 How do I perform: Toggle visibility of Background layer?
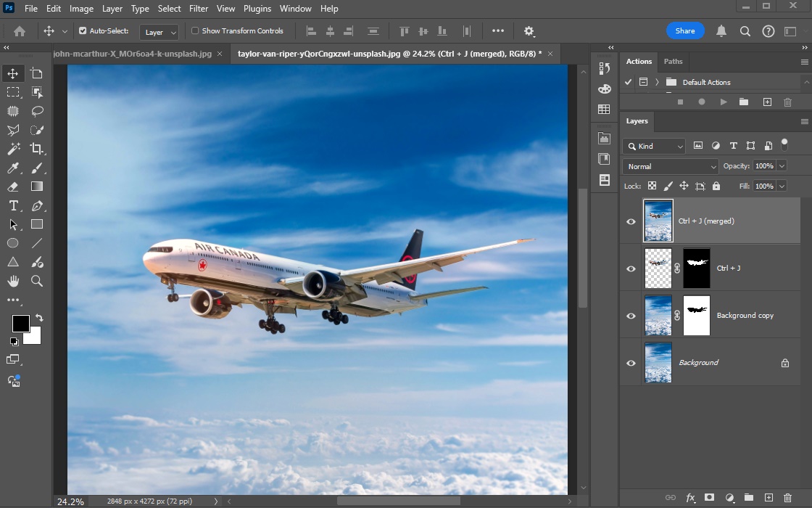[x=631, y=363]
